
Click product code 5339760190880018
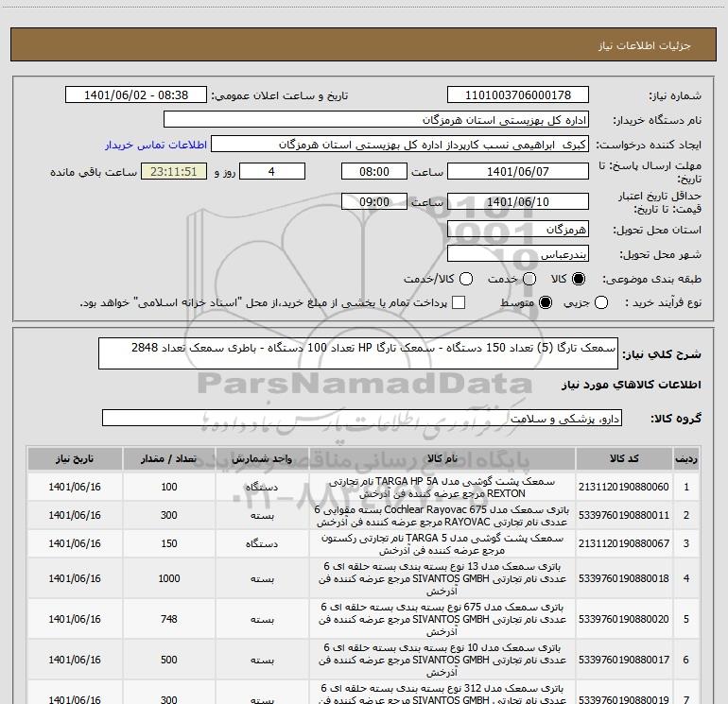pos(624,578)
